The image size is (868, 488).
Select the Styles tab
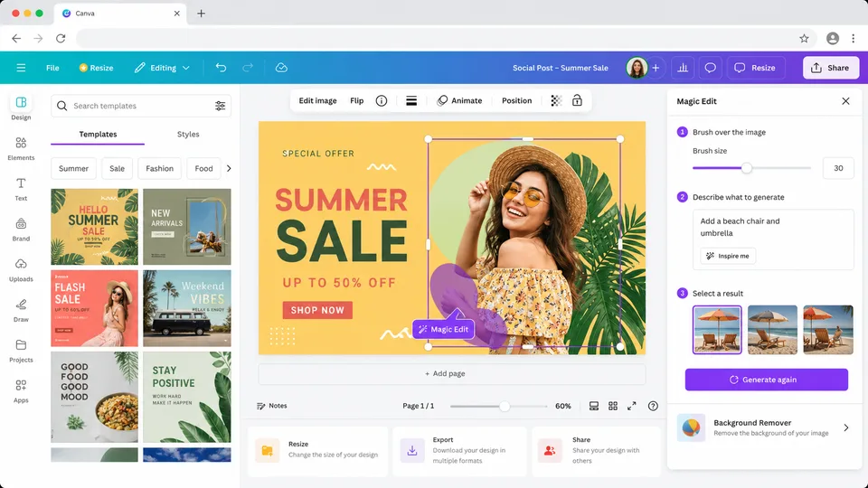188,134
